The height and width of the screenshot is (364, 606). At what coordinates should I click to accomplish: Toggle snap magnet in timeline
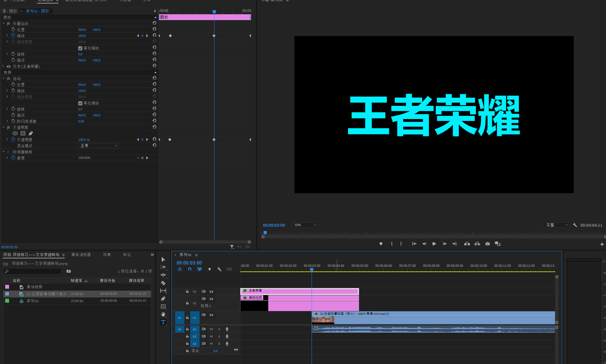[190, 269]
